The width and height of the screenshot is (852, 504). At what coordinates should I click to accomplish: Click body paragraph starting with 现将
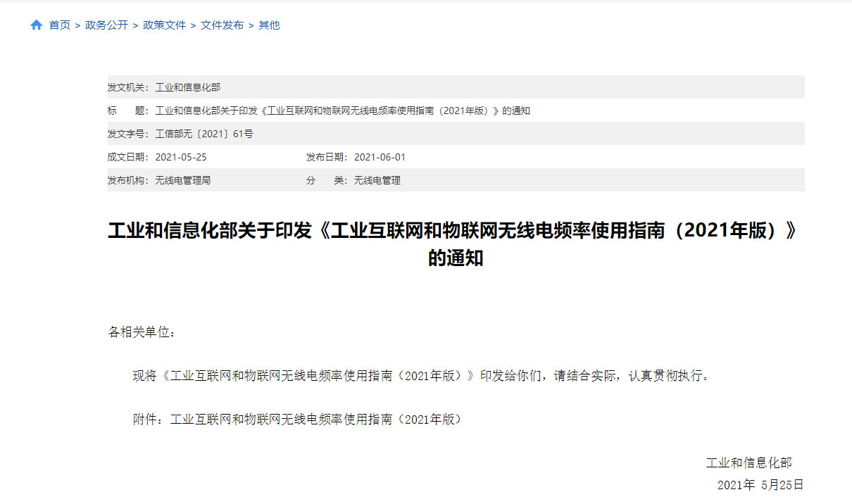pyautogui.click(x=421, y=376)
